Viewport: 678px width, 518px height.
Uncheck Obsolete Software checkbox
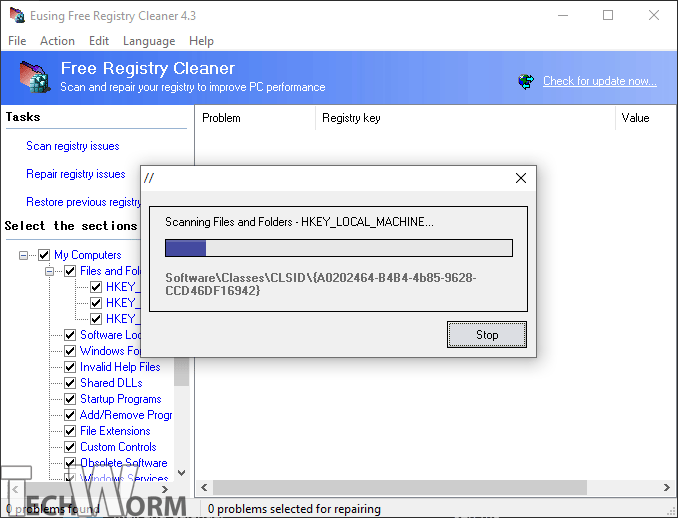70,463
